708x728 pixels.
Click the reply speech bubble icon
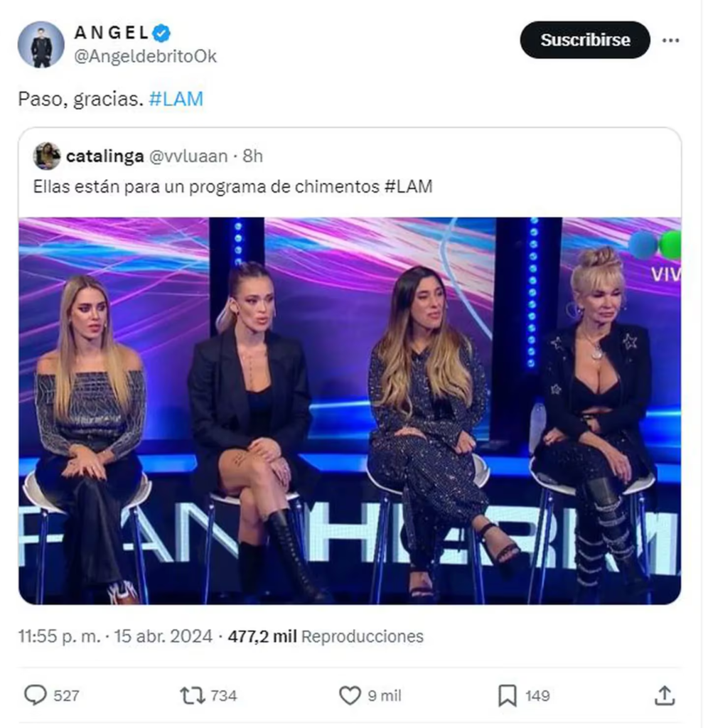tap(36, 695)
